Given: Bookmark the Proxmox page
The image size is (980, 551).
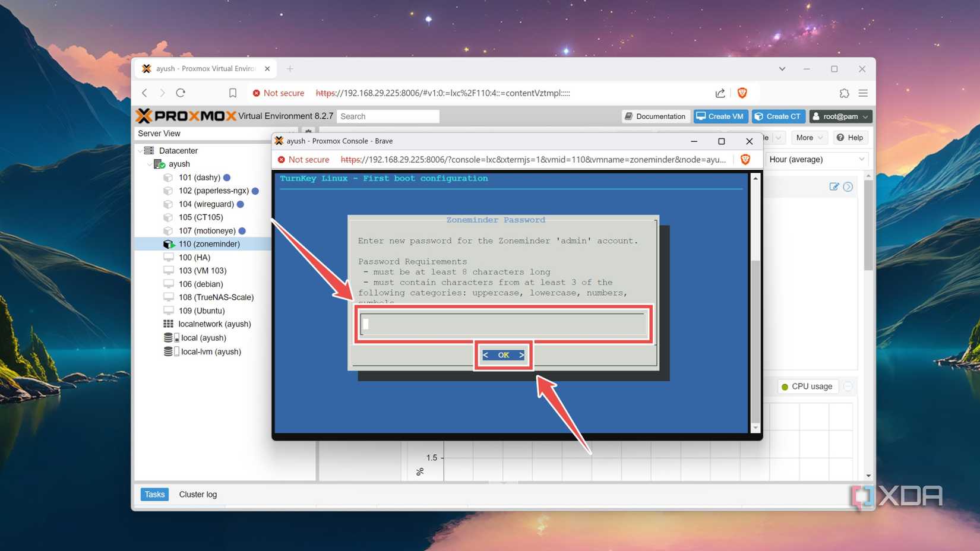Looking at the screenshot, I should (233, 93).
